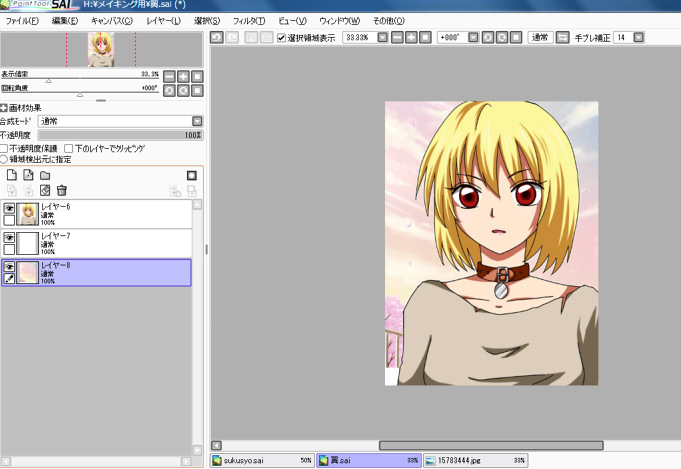Enable 下のレイヤーでクリッピング checkbox
The height and width of the screenshot is (469, 681).
(68, 149)
